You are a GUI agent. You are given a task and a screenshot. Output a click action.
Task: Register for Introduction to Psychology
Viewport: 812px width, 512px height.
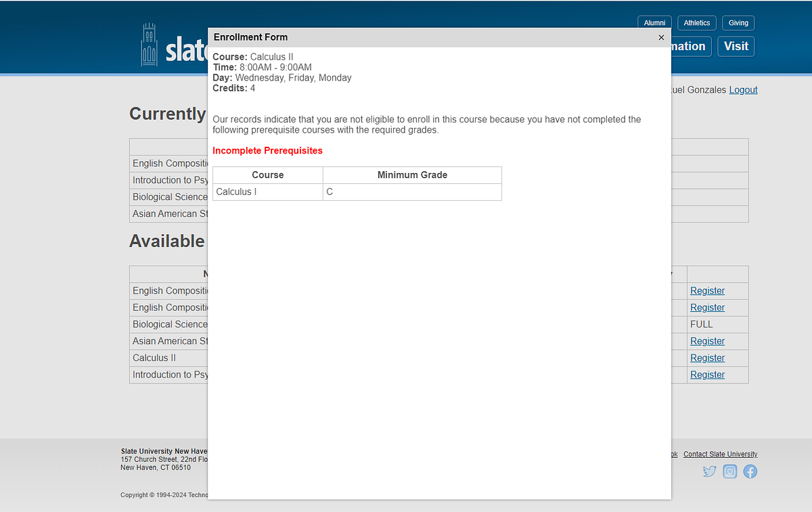tap(707, 374)
